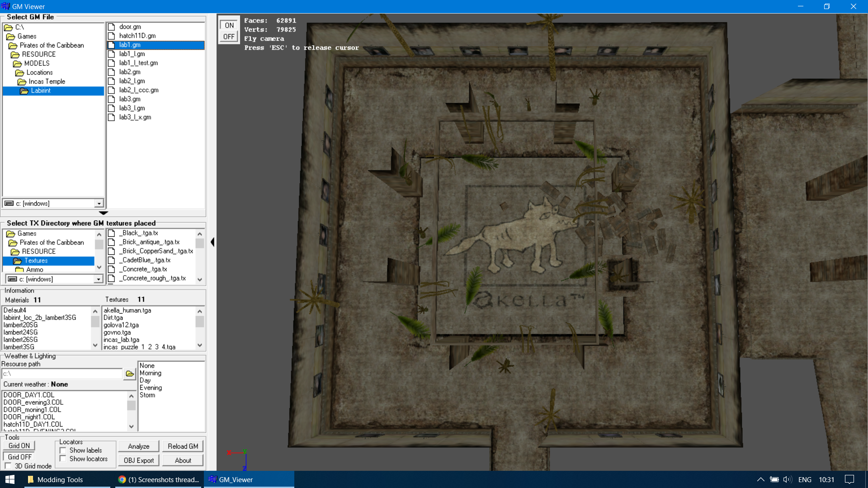Select lab2_l_ccc.gm in file list
Viewport: 868px width, 488px height.
tap(139, 90)
